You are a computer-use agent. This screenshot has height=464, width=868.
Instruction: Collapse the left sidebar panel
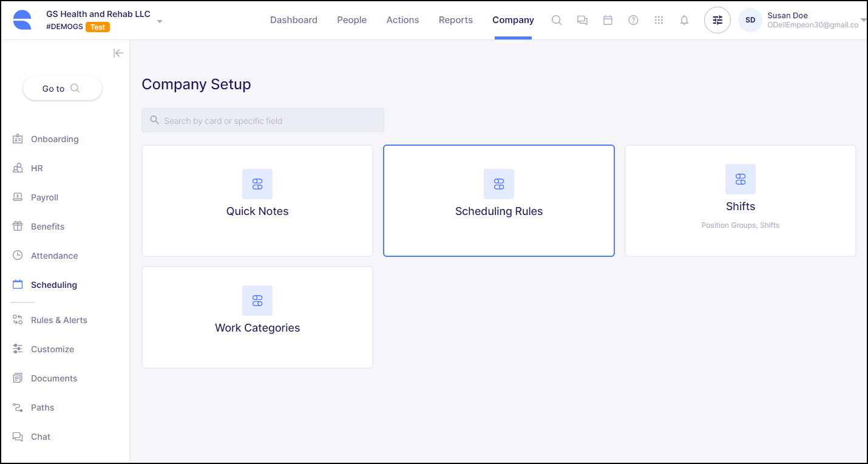click(x=118, y=53)
